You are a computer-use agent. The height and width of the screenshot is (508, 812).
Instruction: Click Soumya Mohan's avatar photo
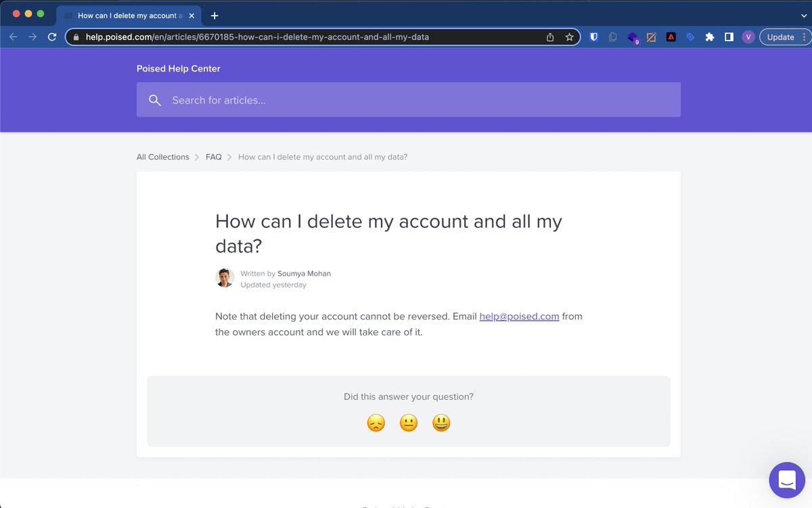pyautogui.click(x=225, y=278)
